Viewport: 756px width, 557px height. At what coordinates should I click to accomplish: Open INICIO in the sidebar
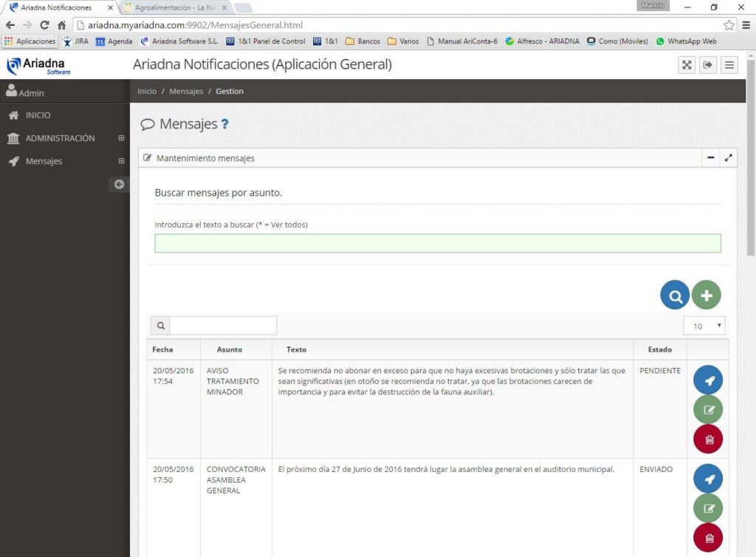pyautogui.click(x=38, y=115)
